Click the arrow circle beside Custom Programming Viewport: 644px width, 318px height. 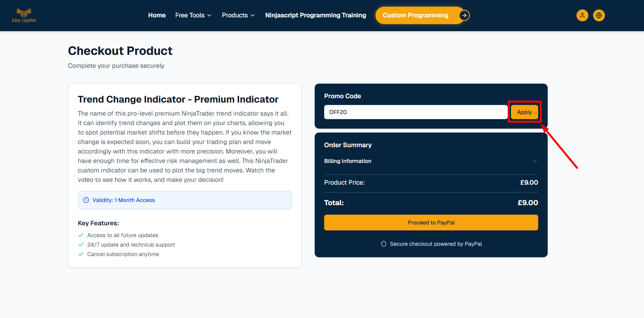click(x=464, y=15)
